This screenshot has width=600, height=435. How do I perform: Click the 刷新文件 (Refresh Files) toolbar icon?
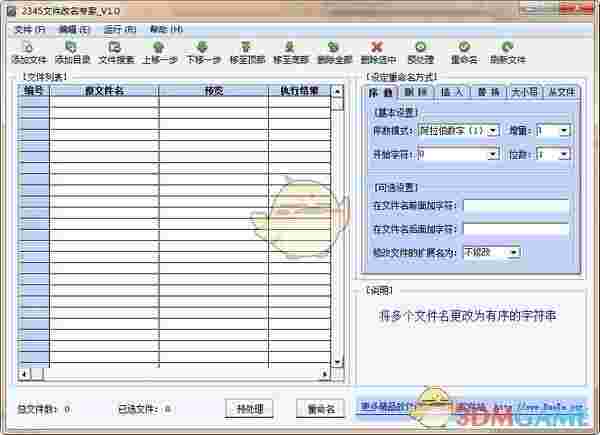(508, 52)
